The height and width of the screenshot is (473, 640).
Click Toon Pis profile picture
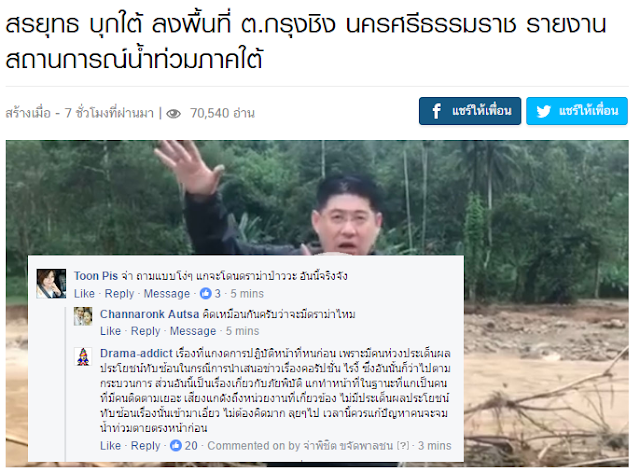51,283
